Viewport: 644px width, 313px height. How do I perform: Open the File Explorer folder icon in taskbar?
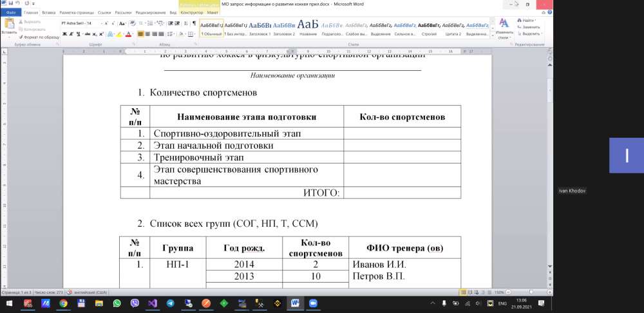pyautogui.click(x=99, y=303)
